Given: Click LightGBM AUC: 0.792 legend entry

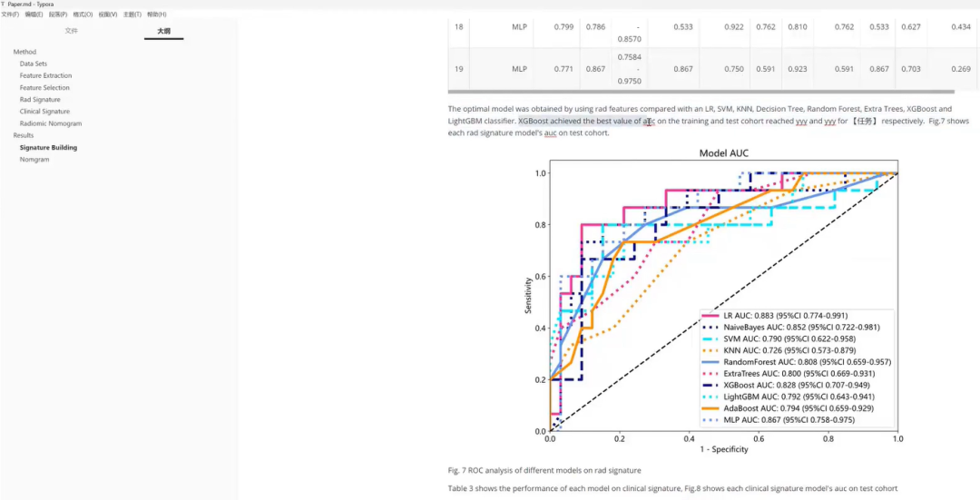Looking at the screenshot, I should pos(789,397).
